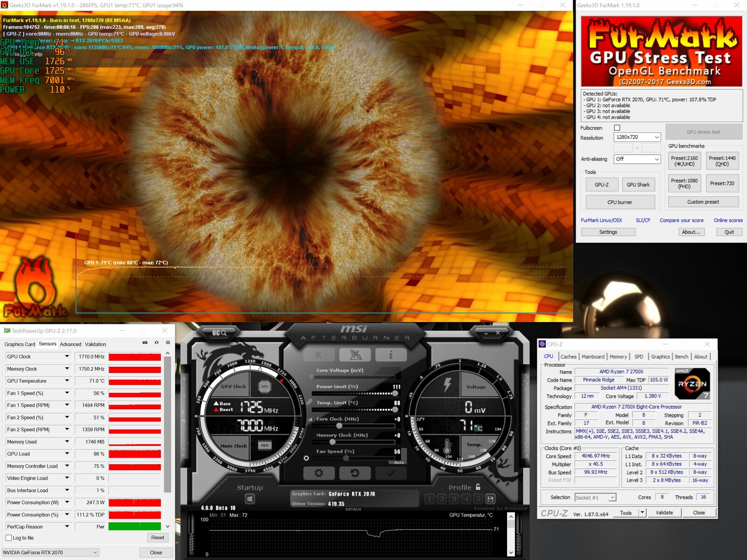The height and width of the screenshot is (560, 747).
Task: Open CPU-Z Mainboard tab
Action: [x=593, y=357]
